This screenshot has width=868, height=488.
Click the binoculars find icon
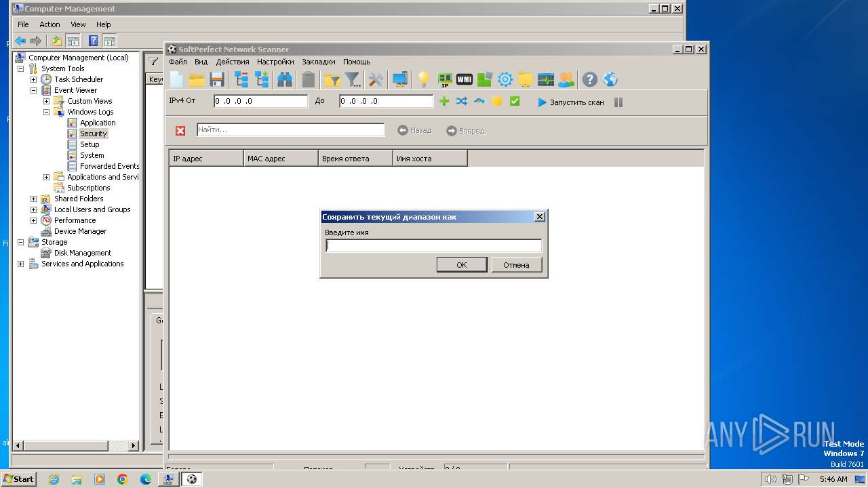[285, 79]
